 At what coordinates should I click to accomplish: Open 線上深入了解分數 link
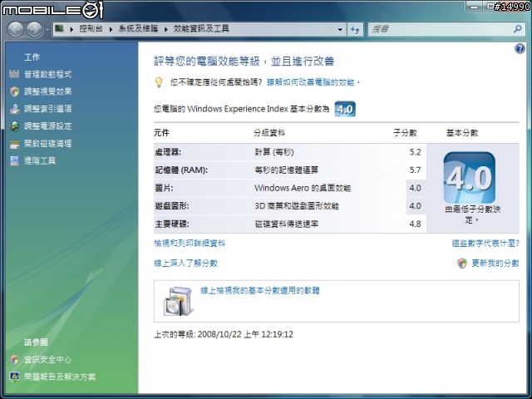185,264
